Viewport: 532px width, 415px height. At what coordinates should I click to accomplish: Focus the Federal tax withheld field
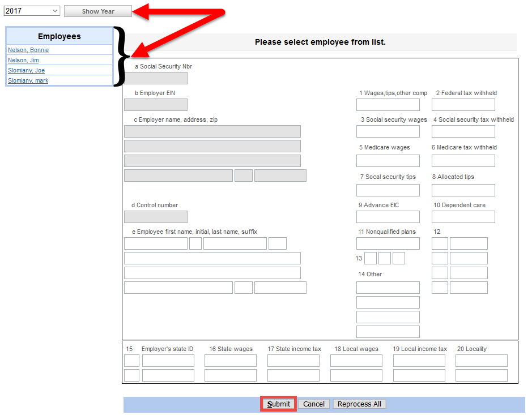(463, 105)
